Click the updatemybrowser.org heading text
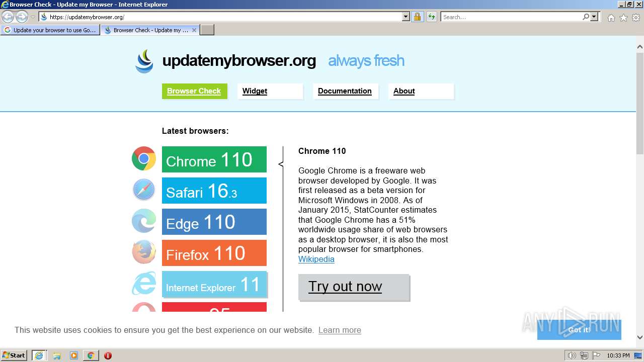 239,61
